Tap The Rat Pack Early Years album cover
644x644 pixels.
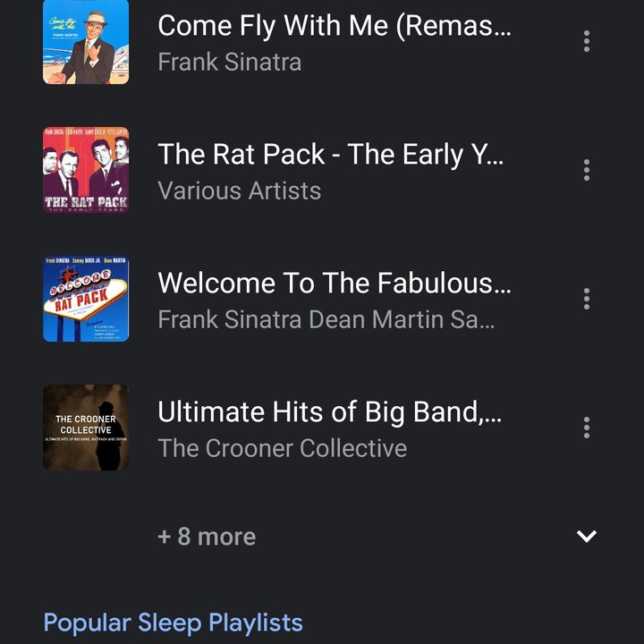click(x=86, y=170)
